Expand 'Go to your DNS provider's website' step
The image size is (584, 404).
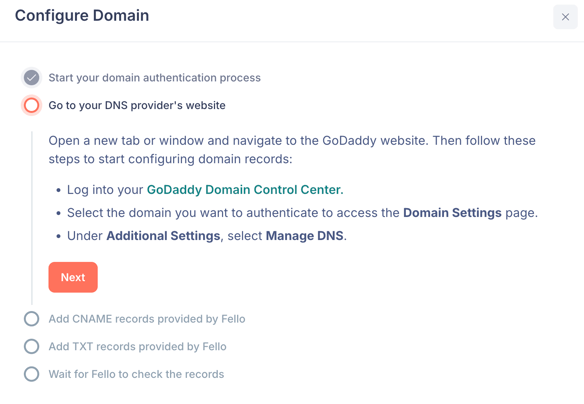(137, 105)
